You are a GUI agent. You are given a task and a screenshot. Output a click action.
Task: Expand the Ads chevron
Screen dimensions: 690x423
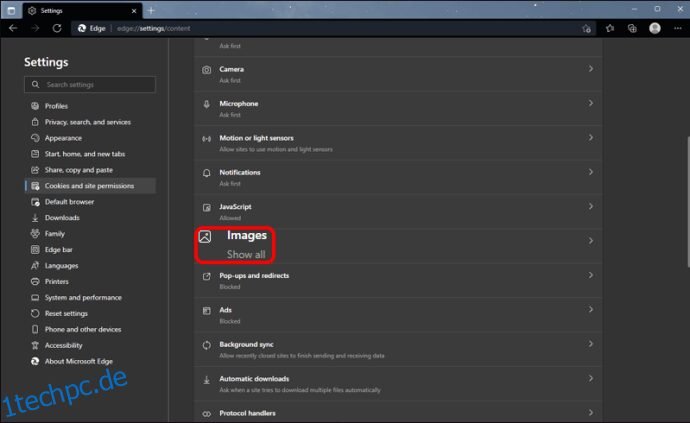591,309
